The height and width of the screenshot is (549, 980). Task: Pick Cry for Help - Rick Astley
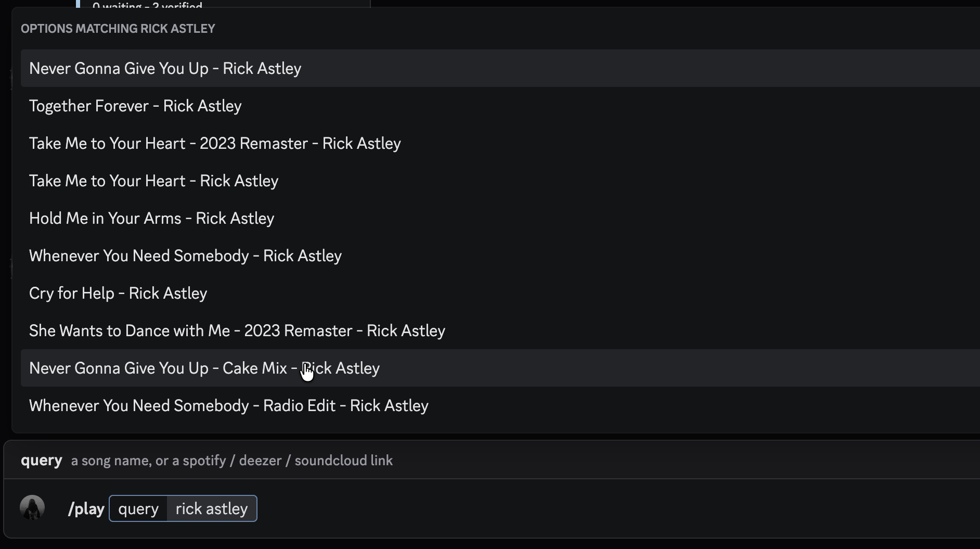click(x=500, y=293)
